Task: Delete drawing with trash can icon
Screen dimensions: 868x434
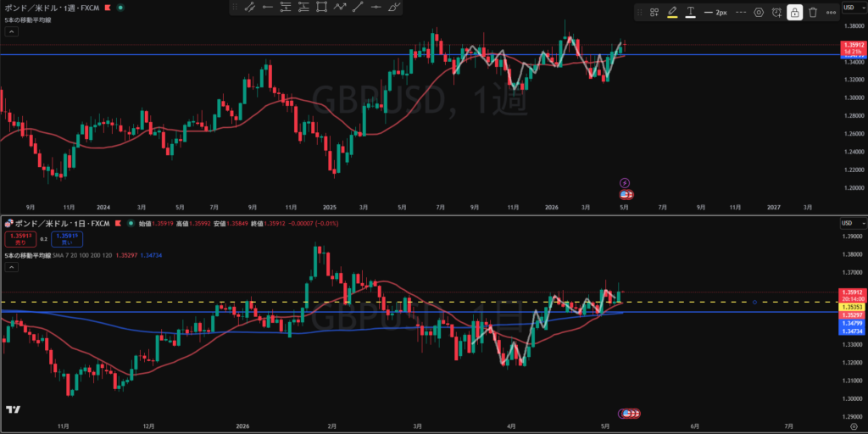Action: tap(813, 12)
